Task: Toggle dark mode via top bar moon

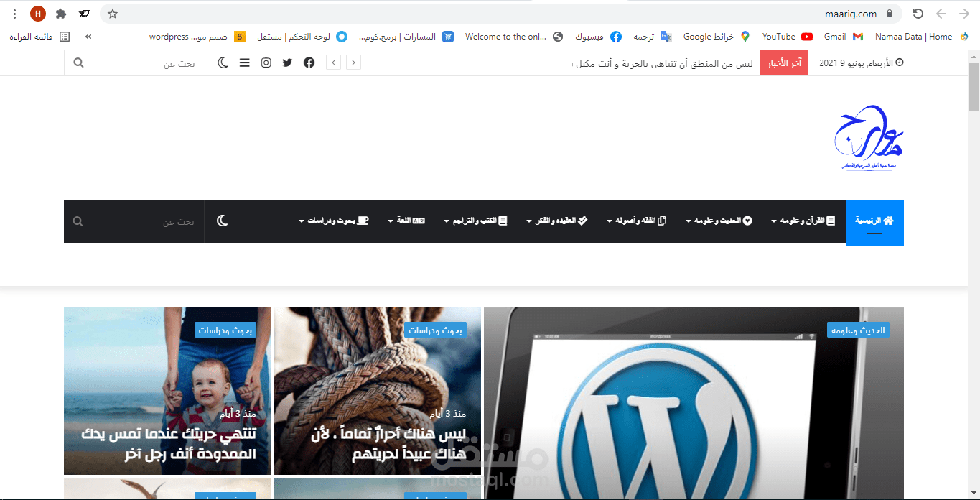Action: pyautogui.click(x=223, y=63)
